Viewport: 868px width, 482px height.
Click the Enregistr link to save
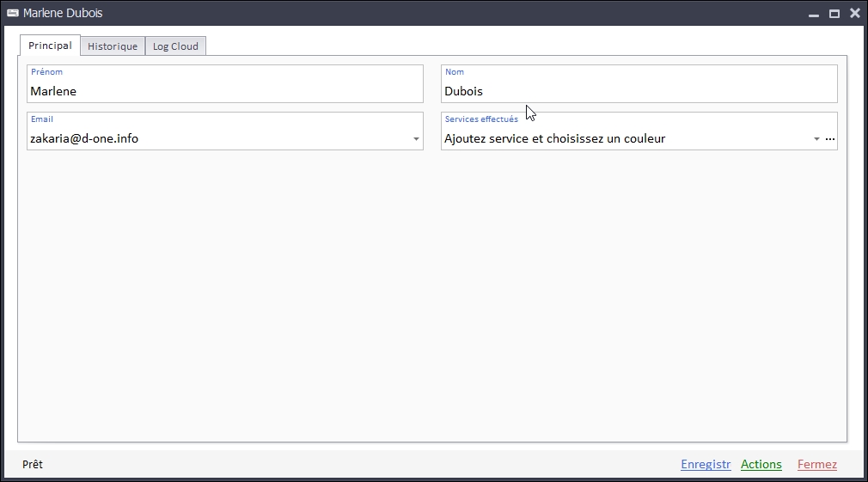click(706, 465)
